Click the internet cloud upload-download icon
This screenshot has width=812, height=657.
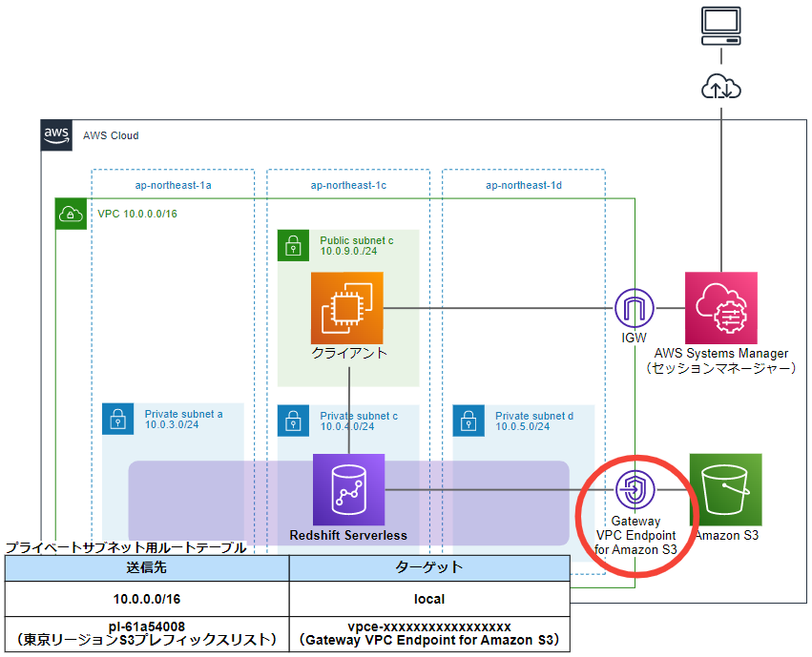[x=720, y=87]
